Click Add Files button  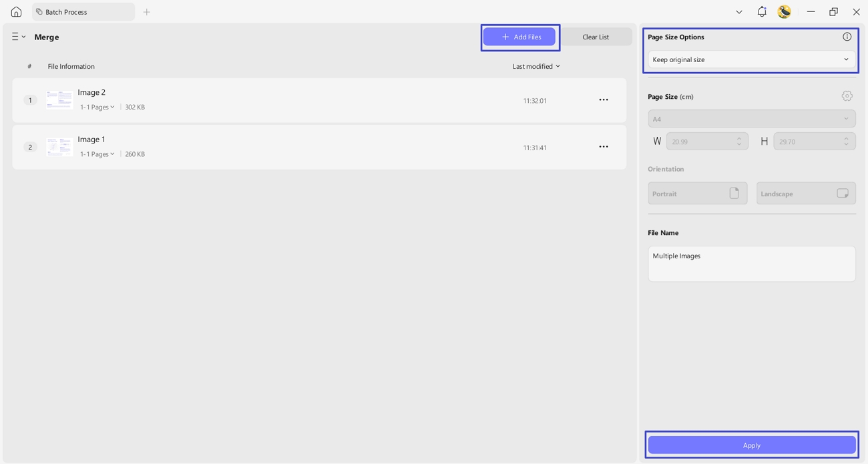519,37
